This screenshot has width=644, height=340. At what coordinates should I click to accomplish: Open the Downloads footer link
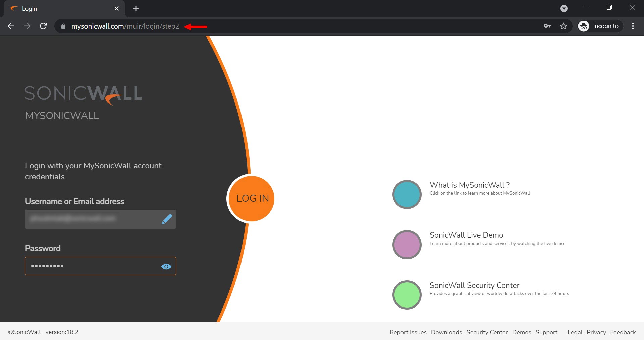pos(446,332)
